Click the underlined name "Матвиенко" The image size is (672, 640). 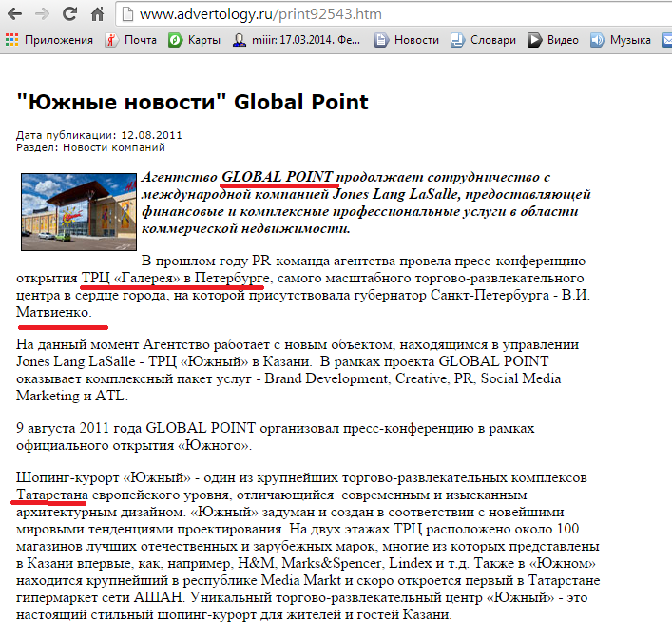[52, 312]
